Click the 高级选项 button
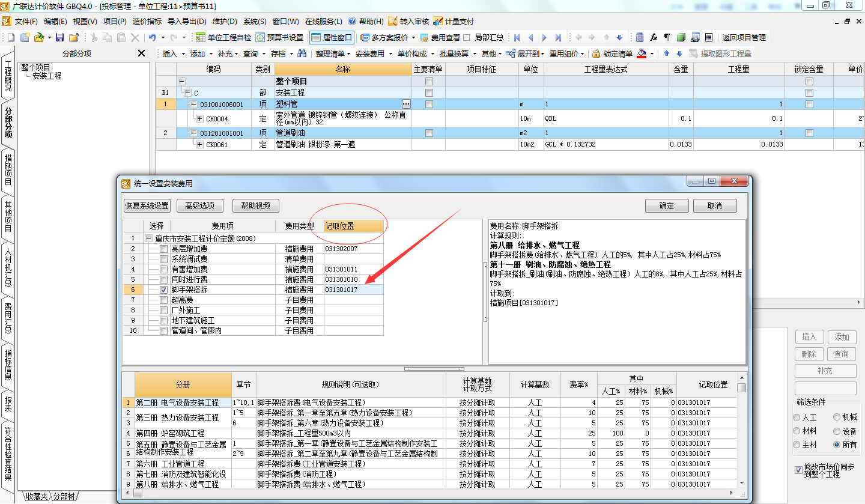This screenshot has width=865, height=504. pos(199,205)
